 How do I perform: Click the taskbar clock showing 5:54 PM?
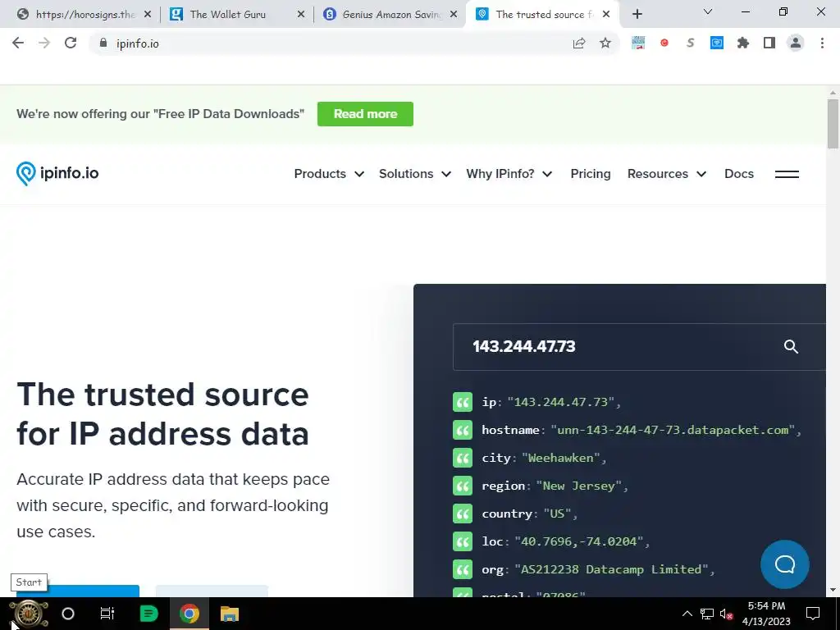(x=766, y=614)
